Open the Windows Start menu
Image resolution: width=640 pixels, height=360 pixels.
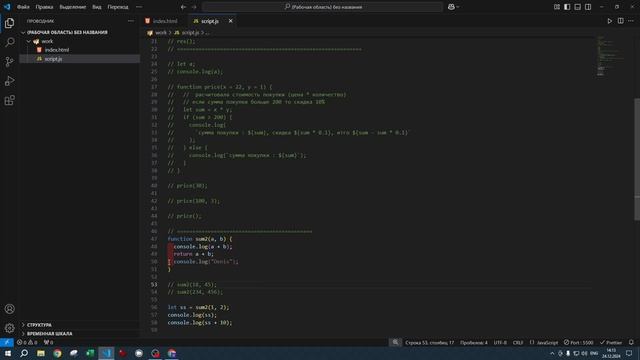(x=7, y=353)
